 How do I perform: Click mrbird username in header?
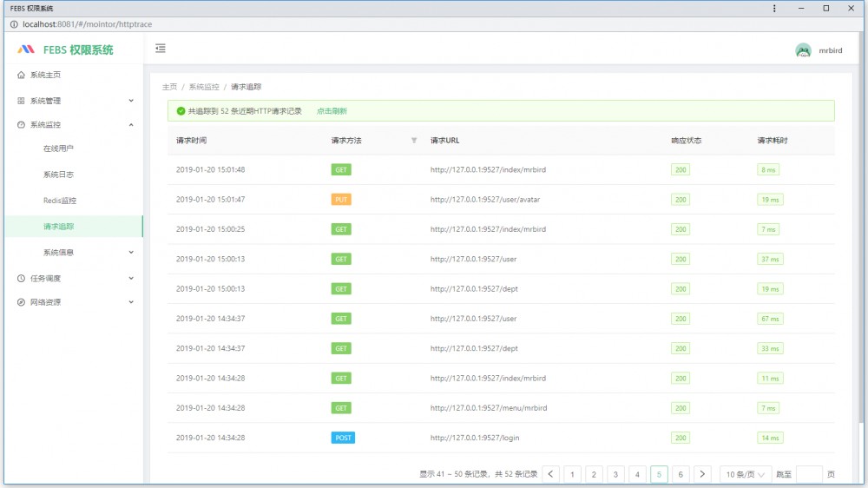(x=831, y=50)
